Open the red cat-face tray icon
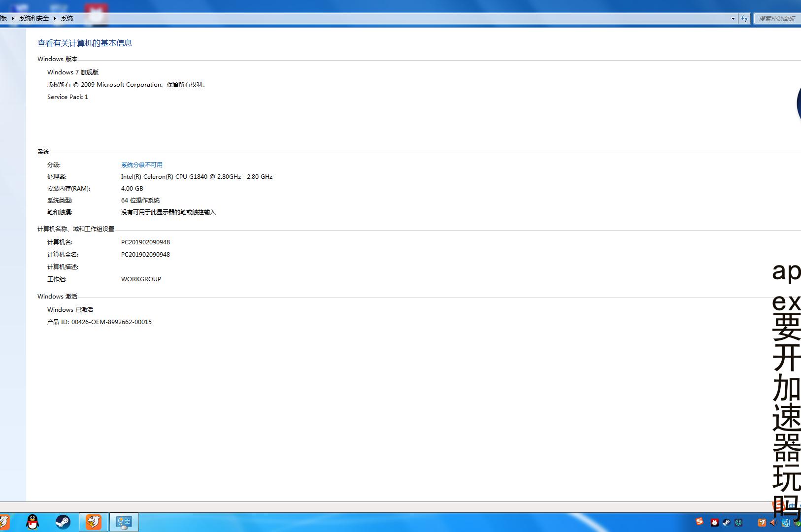Image resolution: width=801 pixels, height=532 pixels. (x=715, y=522)
